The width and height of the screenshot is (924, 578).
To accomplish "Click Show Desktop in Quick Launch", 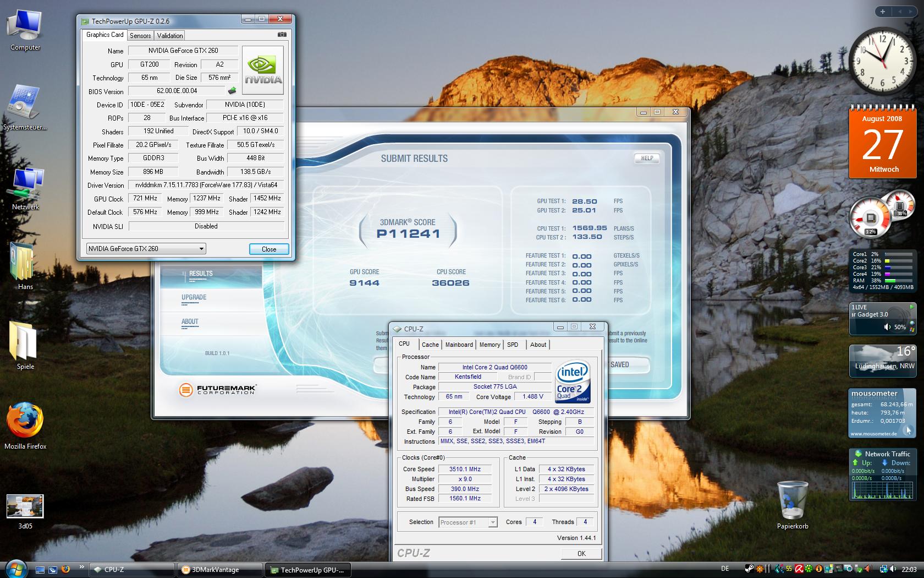I will coord(40,570).
